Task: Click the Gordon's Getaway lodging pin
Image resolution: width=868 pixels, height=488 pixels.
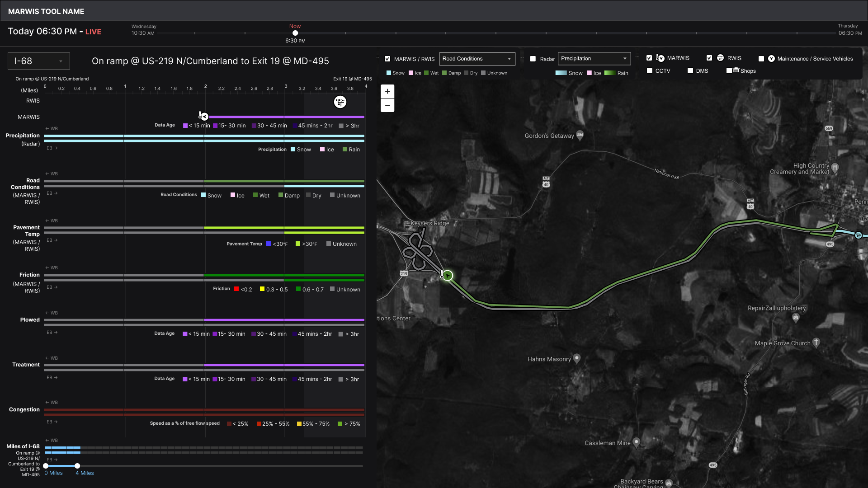Action: (x=580, y=135)
